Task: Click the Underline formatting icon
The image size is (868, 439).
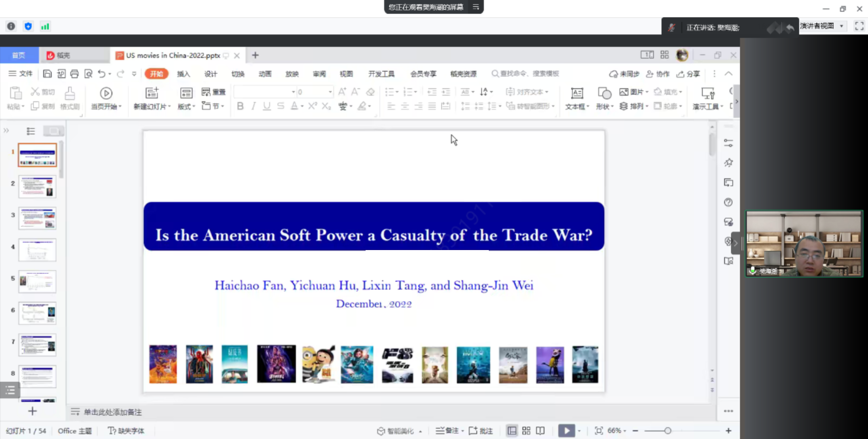Action: pos(267,106)
